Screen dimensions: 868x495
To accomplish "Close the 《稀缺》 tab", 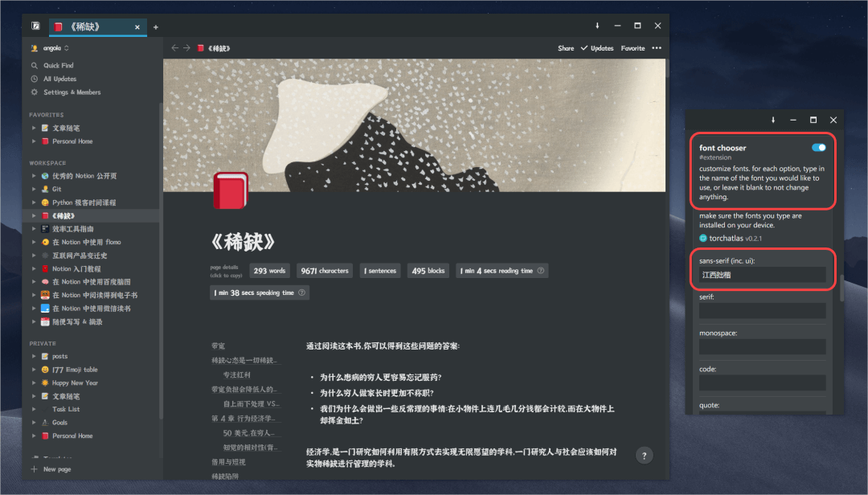I will [x=137, y=27].
